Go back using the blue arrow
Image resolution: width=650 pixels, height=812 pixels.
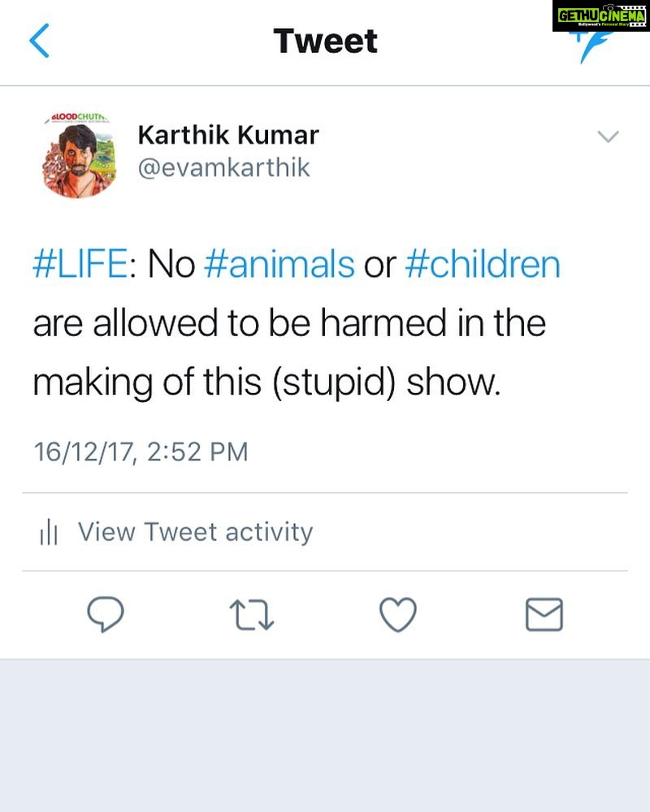pos(39,41)
